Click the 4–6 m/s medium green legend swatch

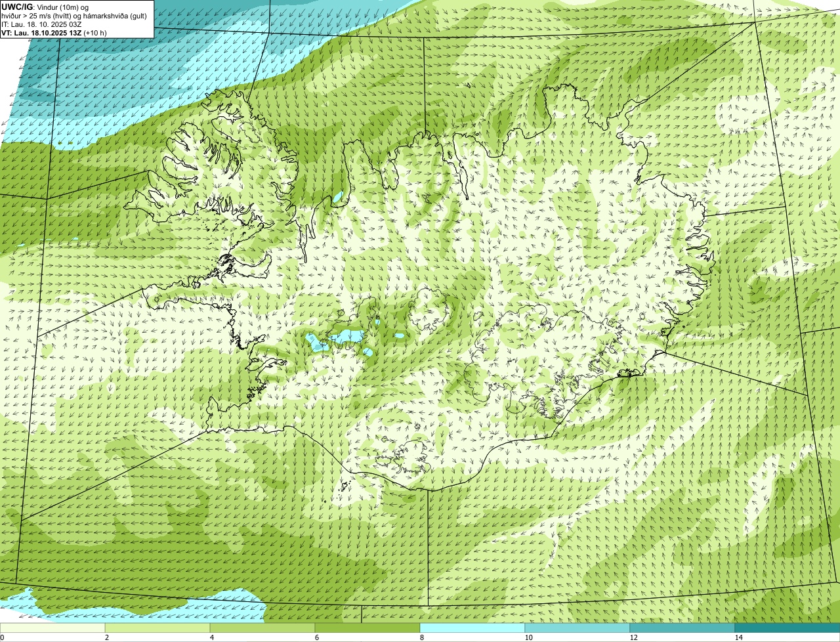(x=262, y=628)
